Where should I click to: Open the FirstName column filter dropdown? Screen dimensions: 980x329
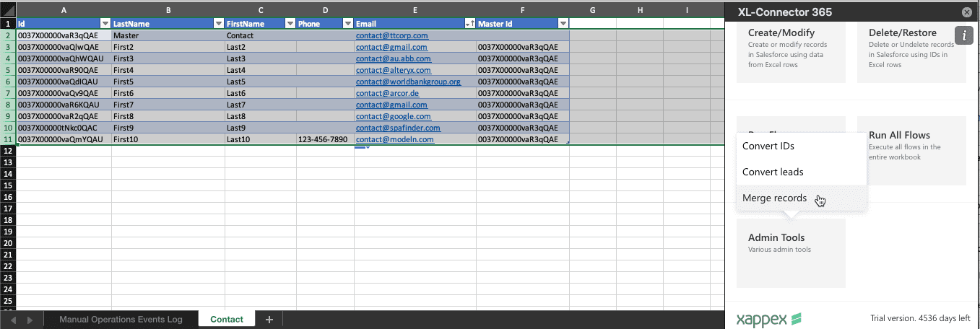[290, 24]
